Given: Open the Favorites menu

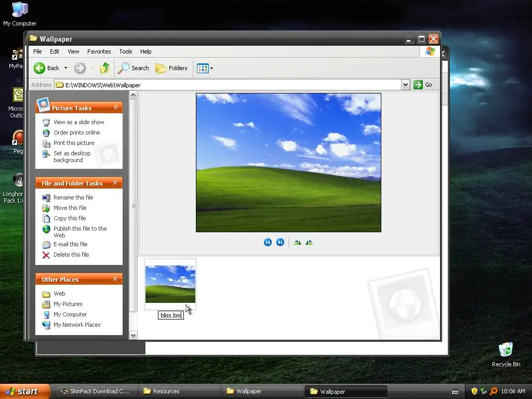Looking at the screenshot, I should (x=99, y=51).
